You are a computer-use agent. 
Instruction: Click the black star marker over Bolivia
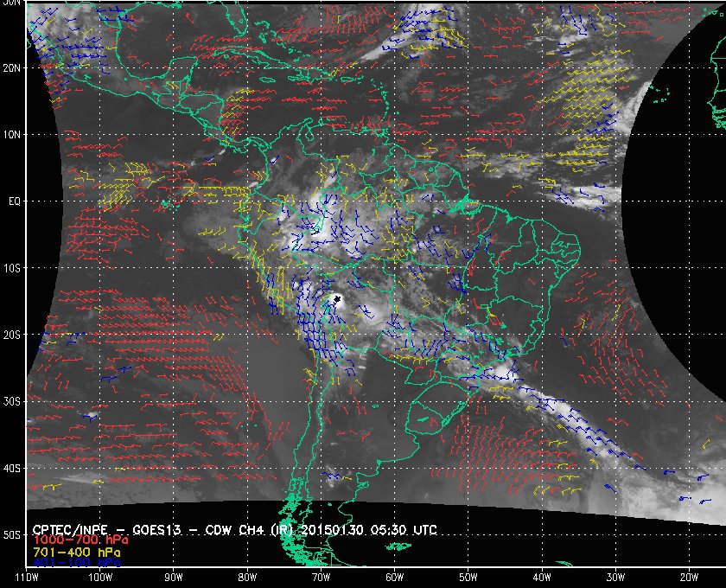coord(337,299)
